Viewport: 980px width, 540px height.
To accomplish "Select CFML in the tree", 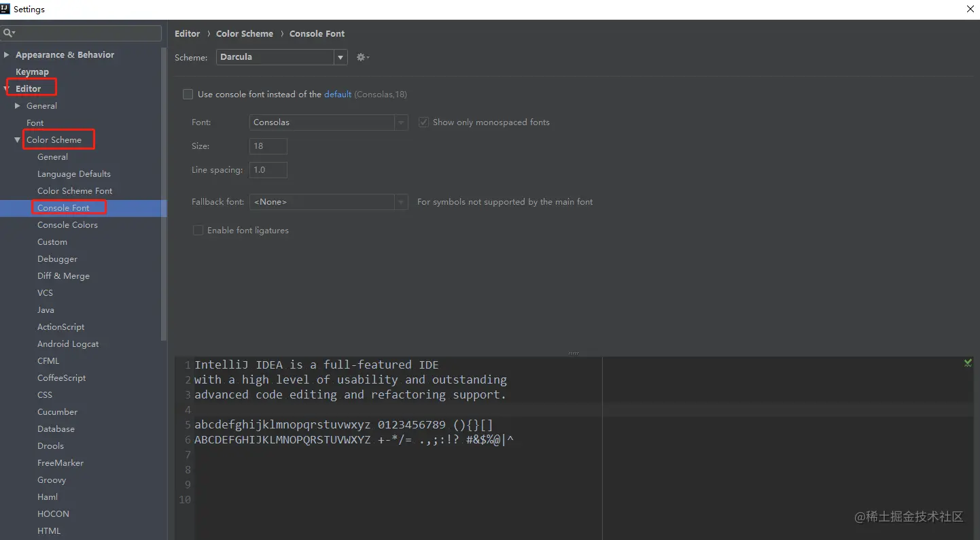I will tap(48, 360).
